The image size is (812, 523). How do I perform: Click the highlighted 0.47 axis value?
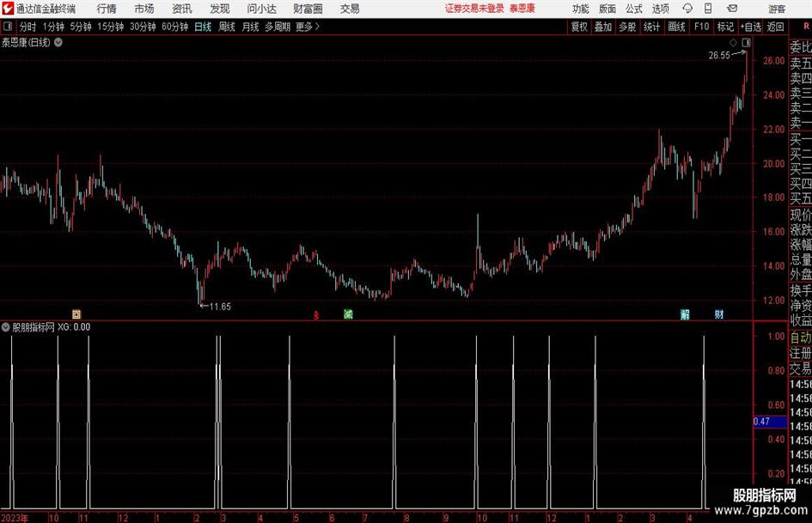pyautogui.click(x=770, y=422)
